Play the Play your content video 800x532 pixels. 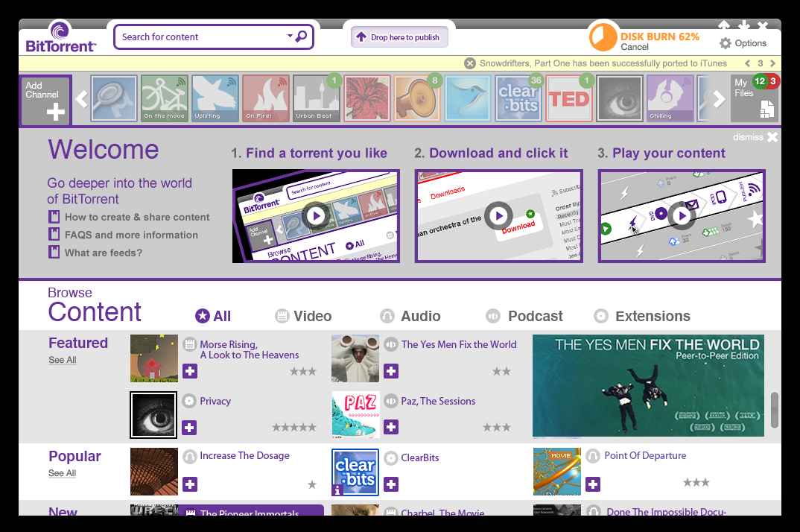point(682,216)
